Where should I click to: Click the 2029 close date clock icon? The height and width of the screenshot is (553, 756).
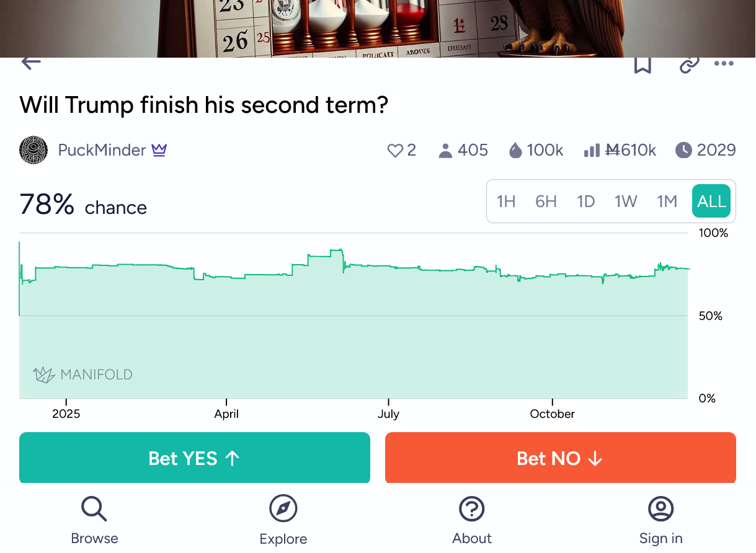683,150
